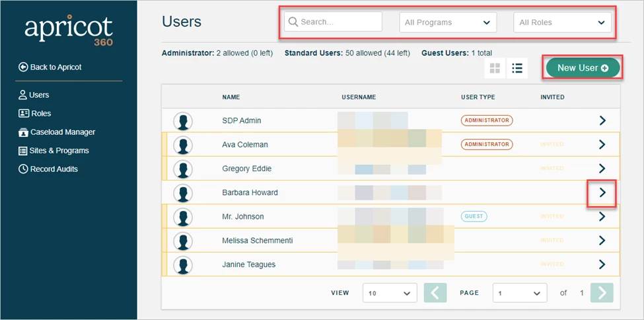Open the PAGE number dropdown
The image size is (644, 320).
[520, 293]
